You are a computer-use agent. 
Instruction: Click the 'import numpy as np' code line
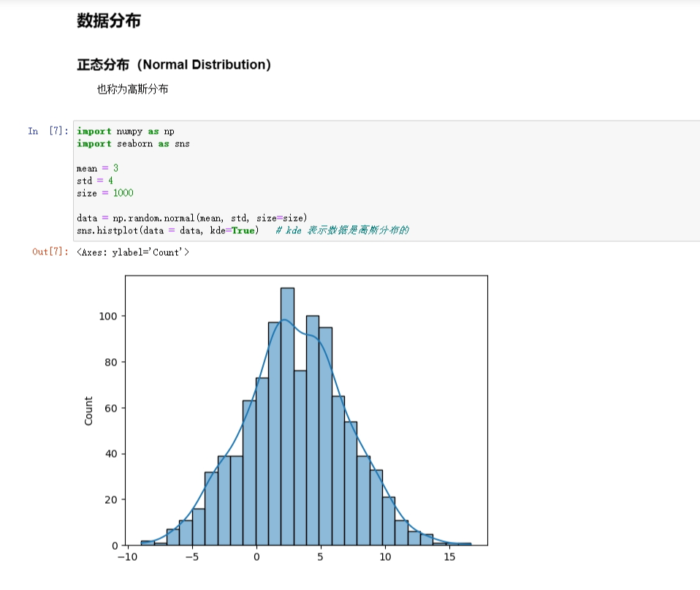(x=126, y=132)
